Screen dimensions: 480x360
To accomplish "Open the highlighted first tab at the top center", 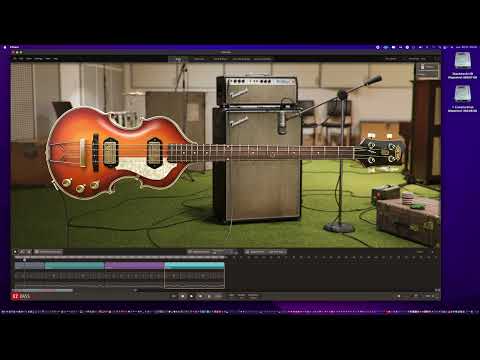I will pos(178,59).
